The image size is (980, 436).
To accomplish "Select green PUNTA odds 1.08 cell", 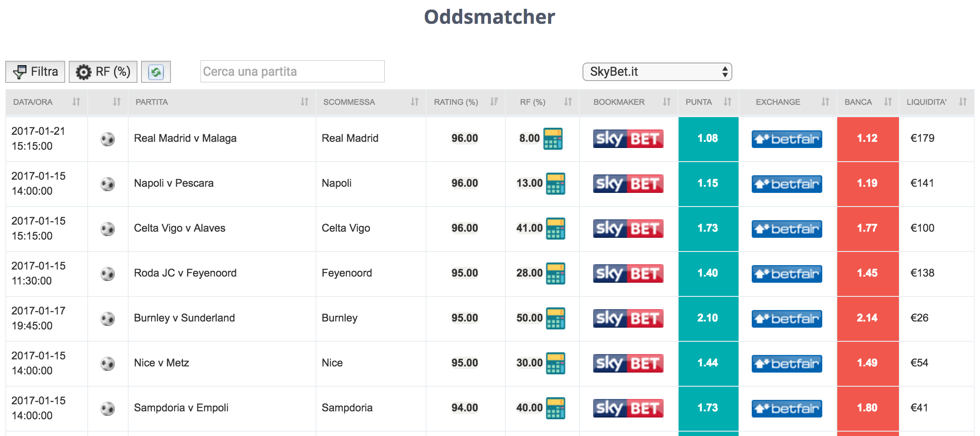I will [x=708, y=139].
